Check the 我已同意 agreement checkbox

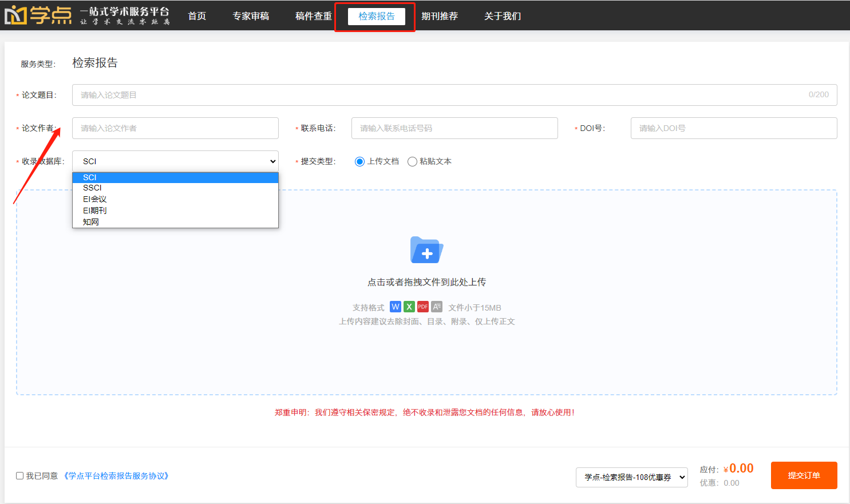(20, 475)
